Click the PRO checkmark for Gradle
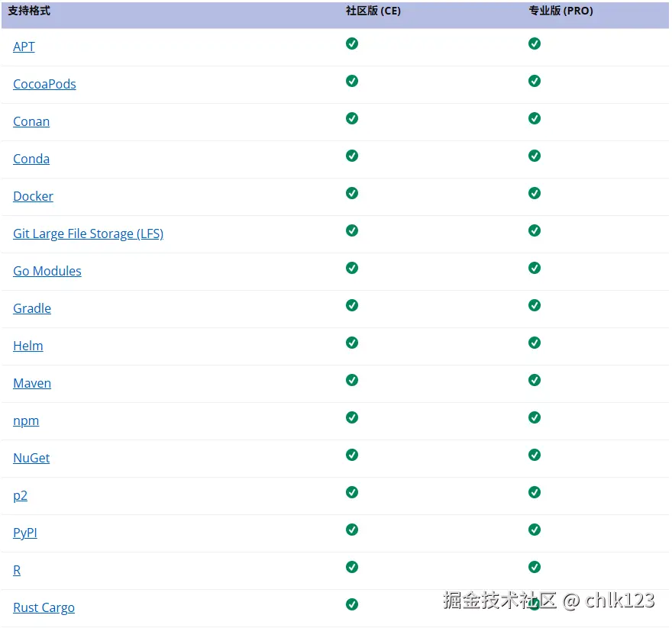This screenshot has height=628, width=672. 535,305
